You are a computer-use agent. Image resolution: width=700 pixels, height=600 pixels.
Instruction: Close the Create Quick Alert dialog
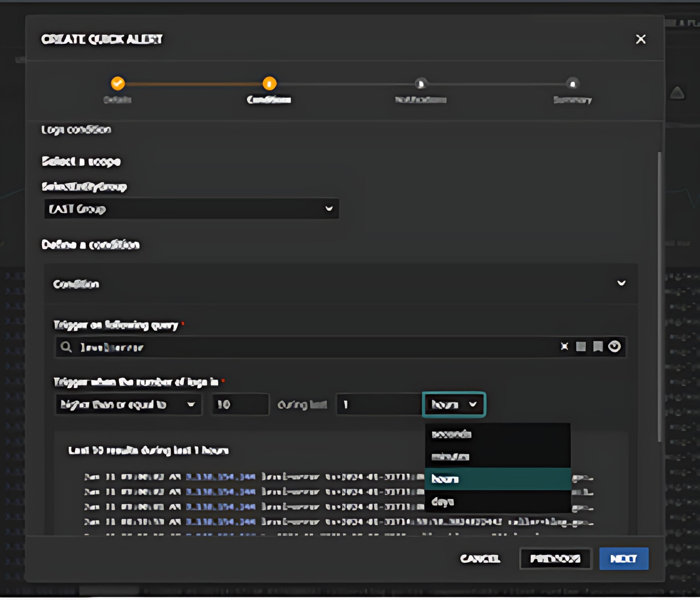(641, 39)
